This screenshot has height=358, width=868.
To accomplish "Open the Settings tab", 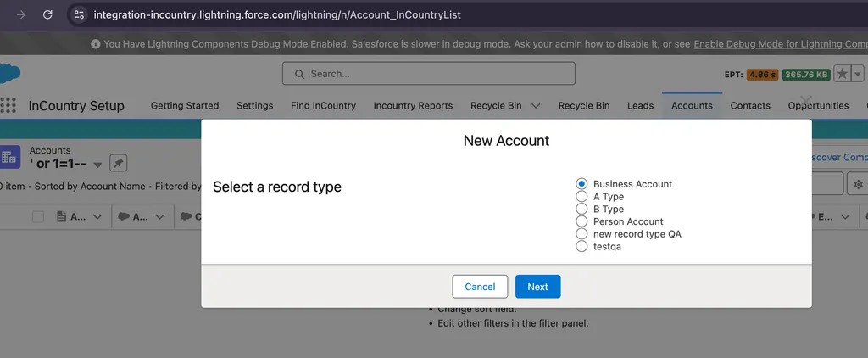I will pos(254,105).
